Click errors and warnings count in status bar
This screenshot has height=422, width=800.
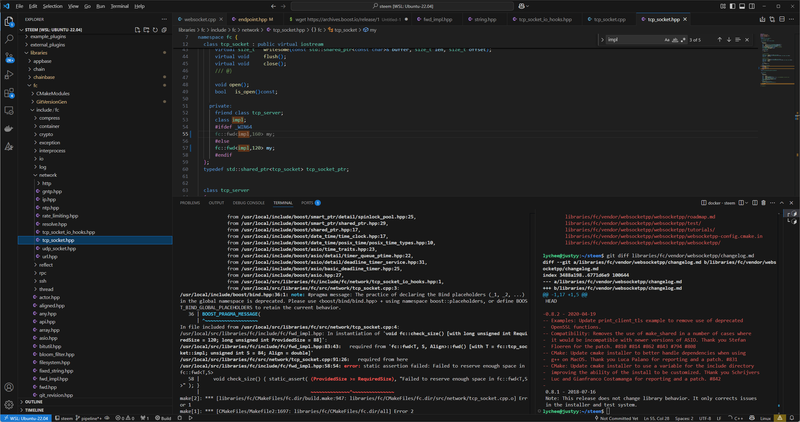pos(125,418)
